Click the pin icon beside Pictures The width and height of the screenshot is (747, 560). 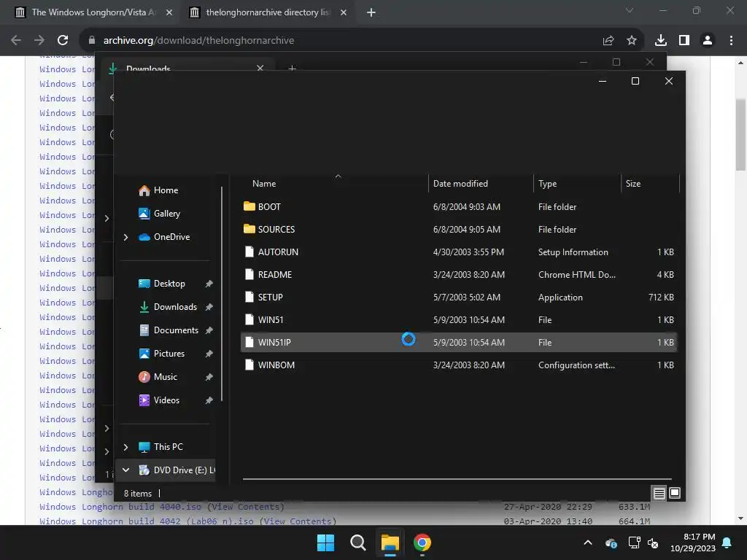click(x=209, y=354)
